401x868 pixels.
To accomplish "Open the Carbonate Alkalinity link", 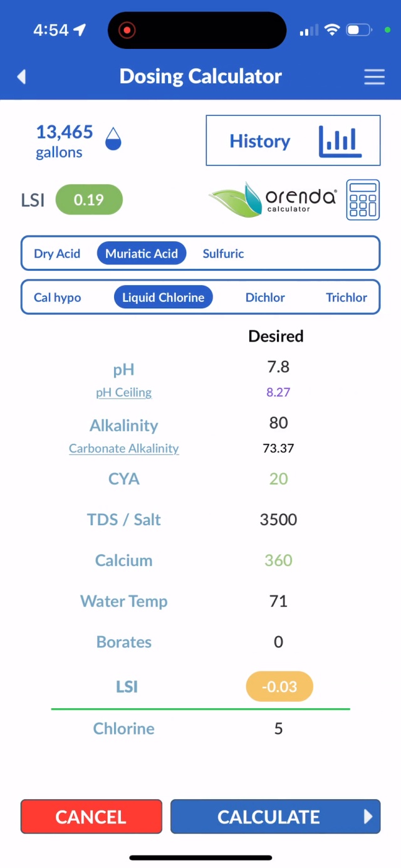I will pos(124,448).
